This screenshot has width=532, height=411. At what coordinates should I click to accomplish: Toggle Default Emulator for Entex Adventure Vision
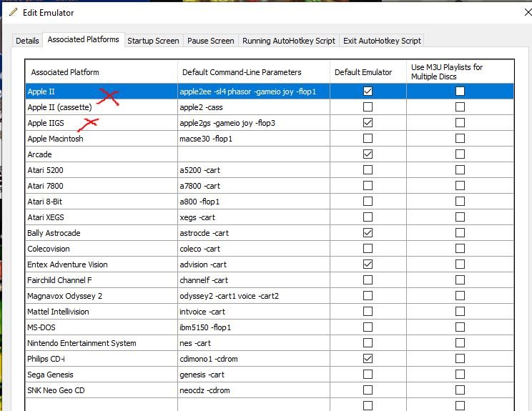click(368, 264)
